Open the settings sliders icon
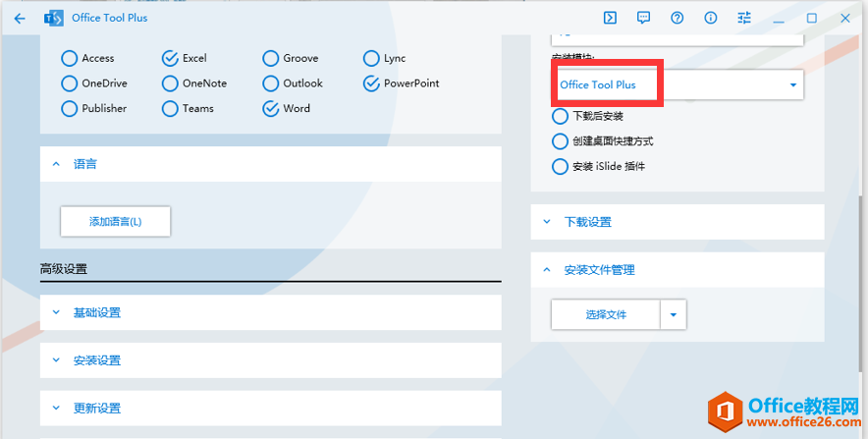The image size is (868, 439). 744,19
